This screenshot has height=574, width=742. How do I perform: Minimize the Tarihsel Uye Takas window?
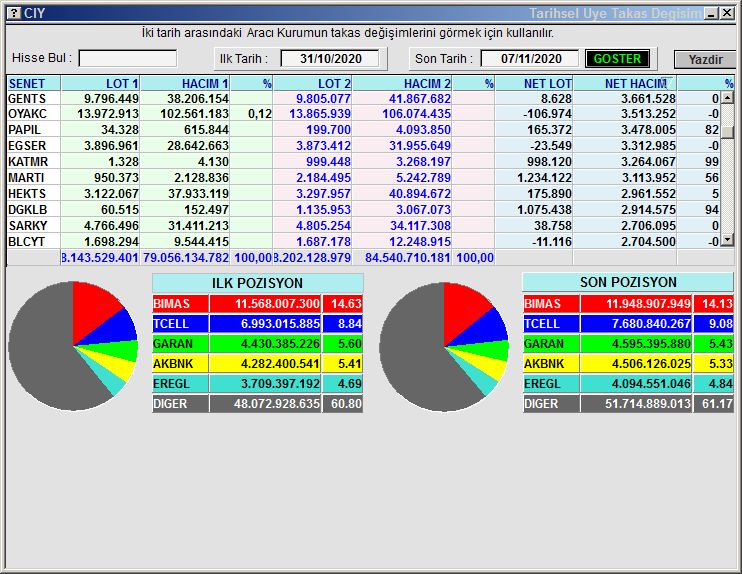[x=711, y=13]
